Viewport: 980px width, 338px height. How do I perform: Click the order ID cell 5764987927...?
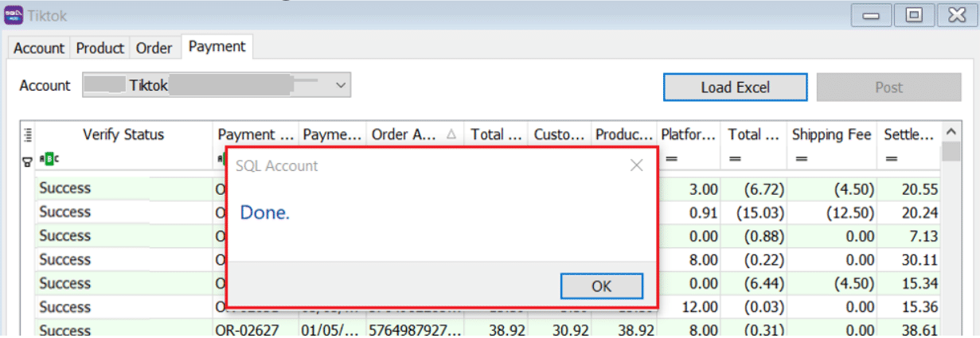tap(414, 329)
